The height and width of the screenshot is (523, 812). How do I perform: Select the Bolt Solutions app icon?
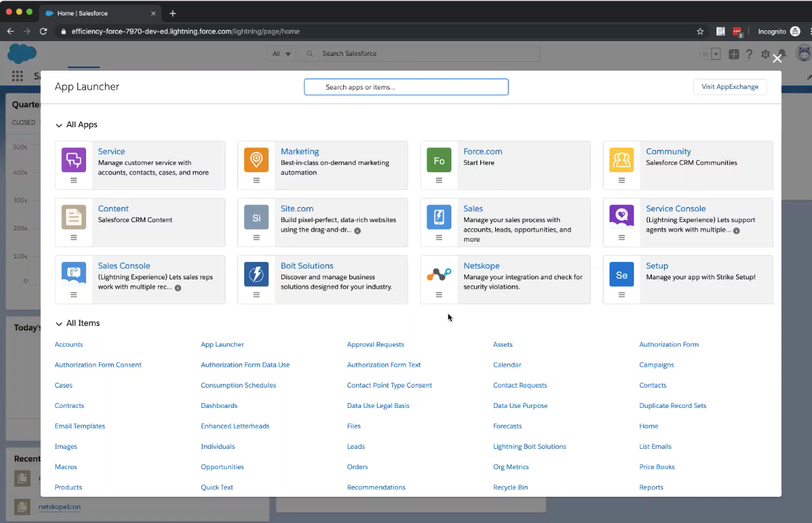(x=256, y=275)
